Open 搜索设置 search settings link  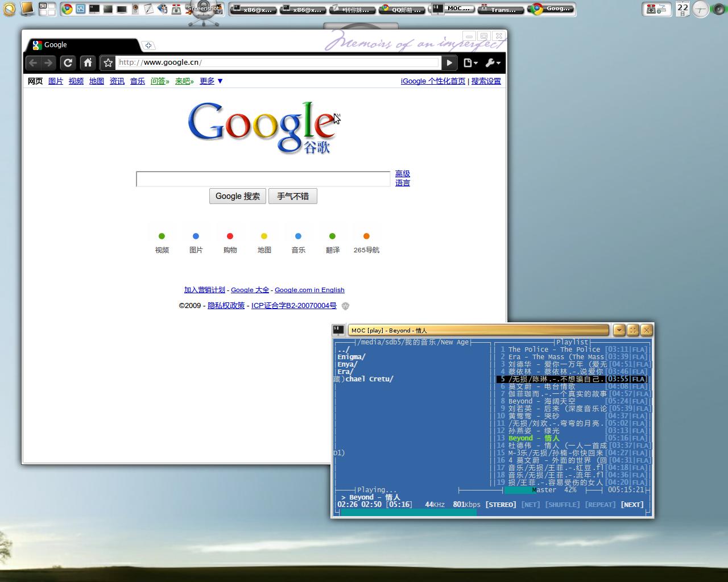(486, 81)
